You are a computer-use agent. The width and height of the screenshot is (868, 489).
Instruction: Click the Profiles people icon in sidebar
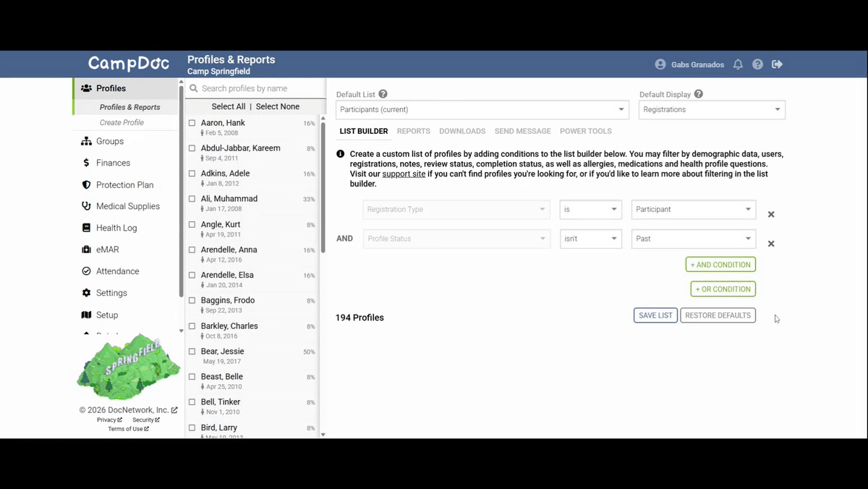click(x=86, y=88)
